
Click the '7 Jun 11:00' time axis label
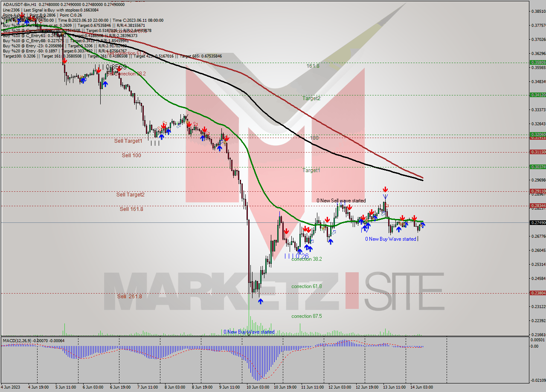pos(148,387)
